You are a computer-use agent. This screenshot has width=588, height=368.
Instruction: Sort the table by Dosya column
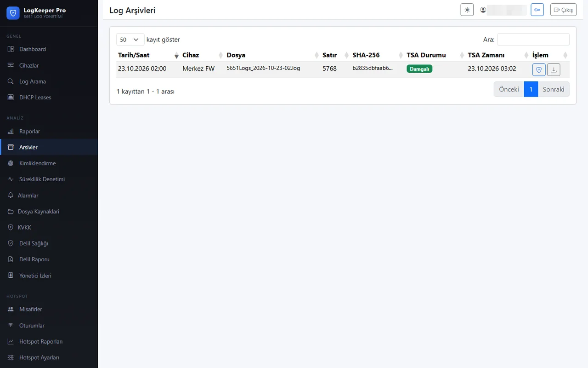[x=273, y=55]
